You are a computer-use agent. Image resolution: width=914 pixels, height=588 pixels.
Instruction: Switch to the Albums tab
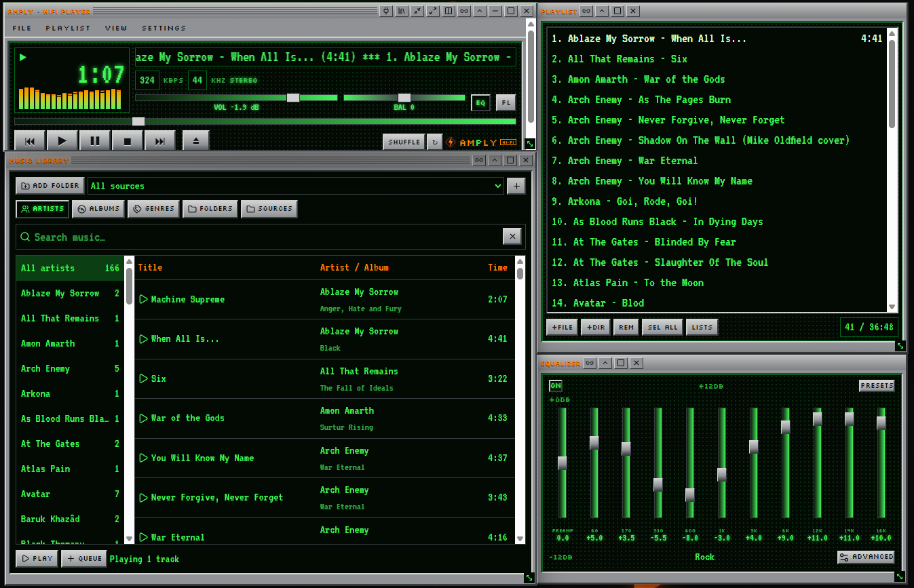click(98, 209)
